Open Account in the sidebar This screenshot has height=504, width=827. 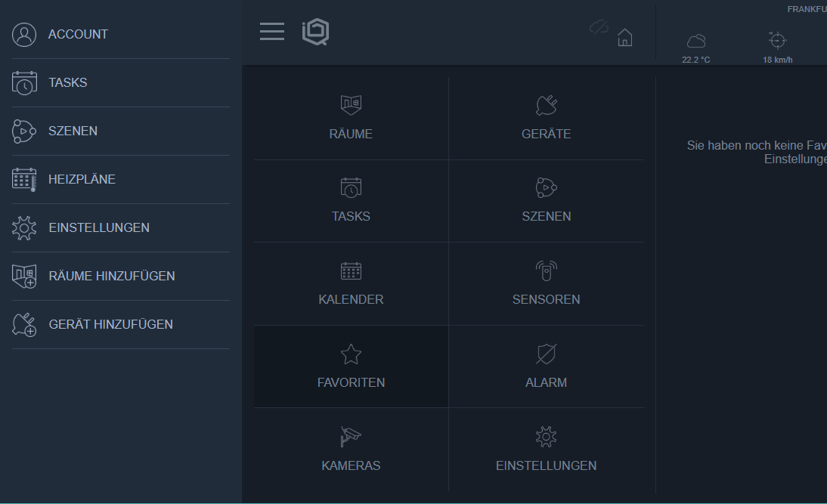click(78, 35)
